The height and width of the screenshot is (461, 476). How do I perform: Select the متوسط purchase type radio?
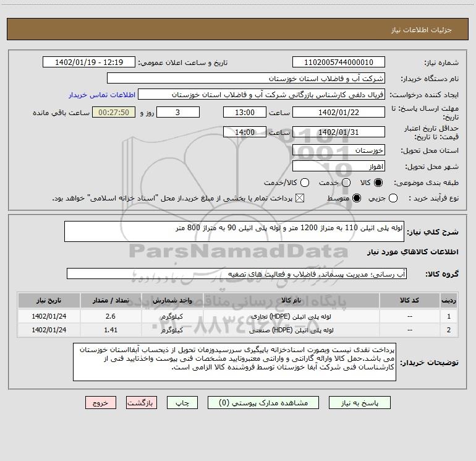pos(357,198)
